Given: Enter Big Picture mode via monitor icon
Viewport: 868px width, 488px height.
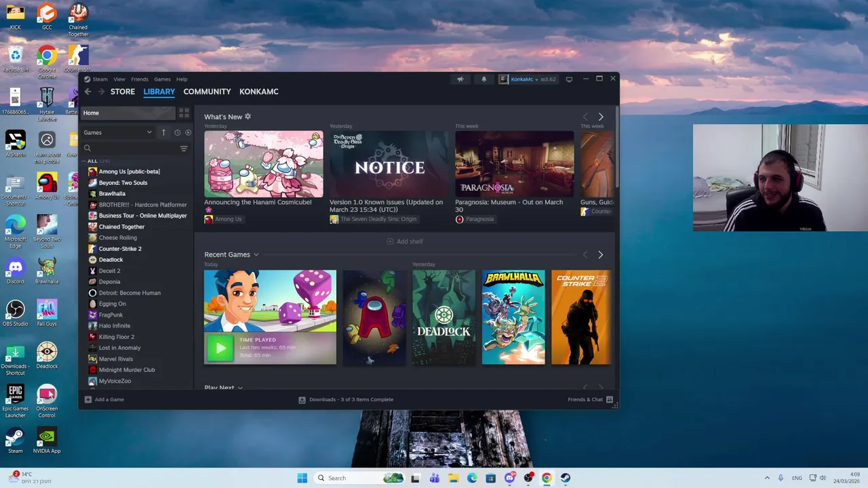Looking at the screenshot, I should (x=569, y=79).
